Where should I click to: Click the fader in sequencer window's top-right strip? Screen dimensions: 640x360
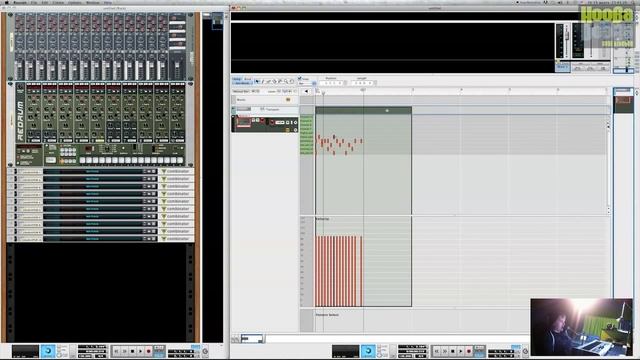pos(566,37)
